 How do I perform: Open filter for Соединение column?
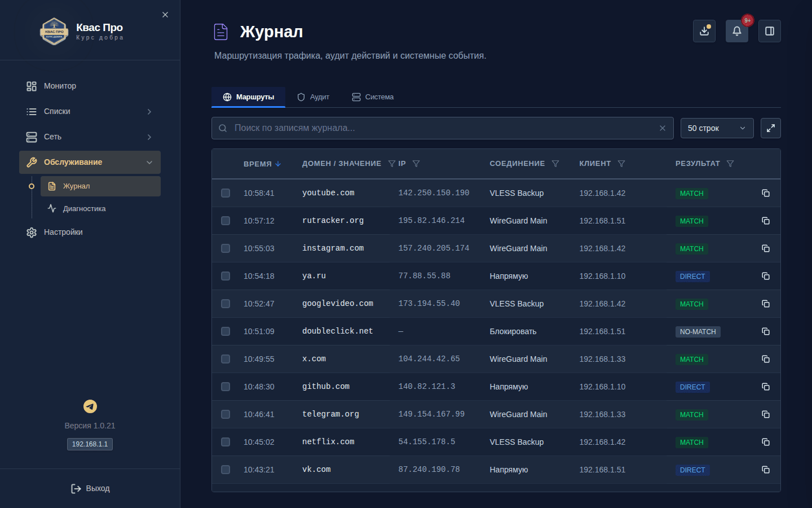tap(555, 164)
